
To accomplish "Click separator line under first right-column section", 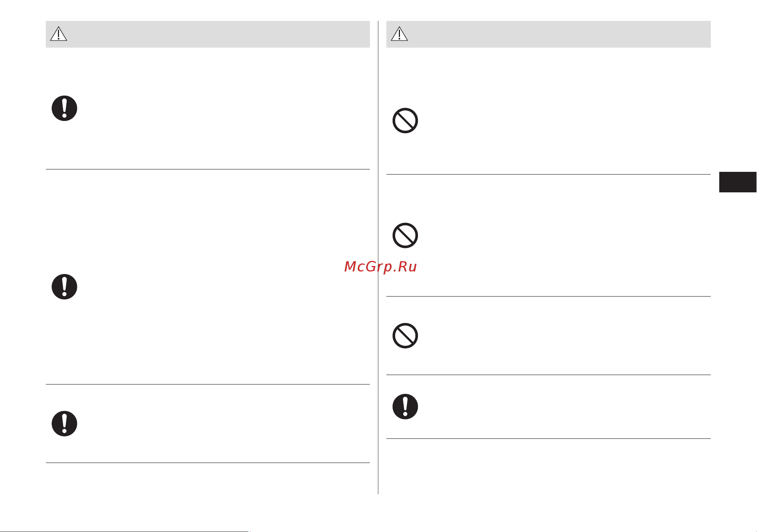I will 549,174.
